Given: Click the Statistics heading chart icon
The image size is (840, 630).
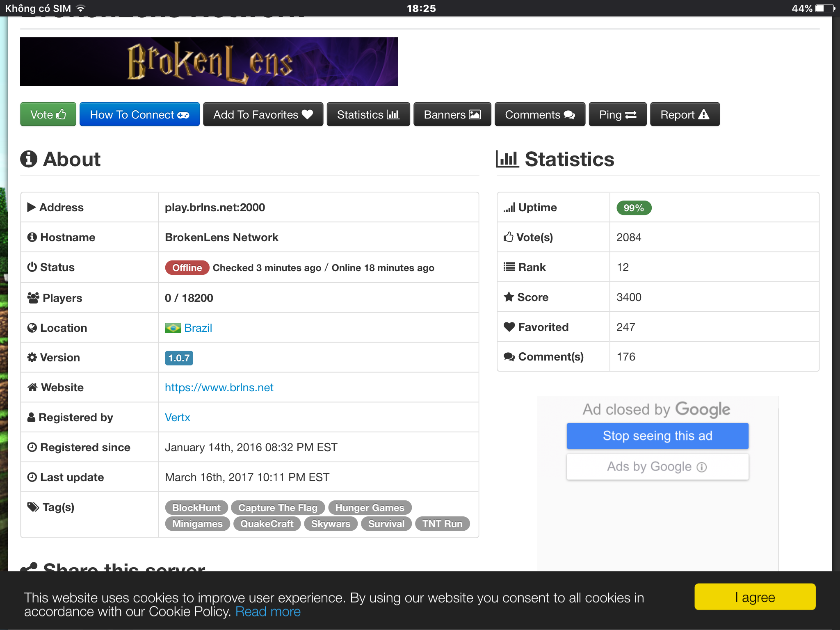Looking at the screenshot, I should (x=507, y=159).
